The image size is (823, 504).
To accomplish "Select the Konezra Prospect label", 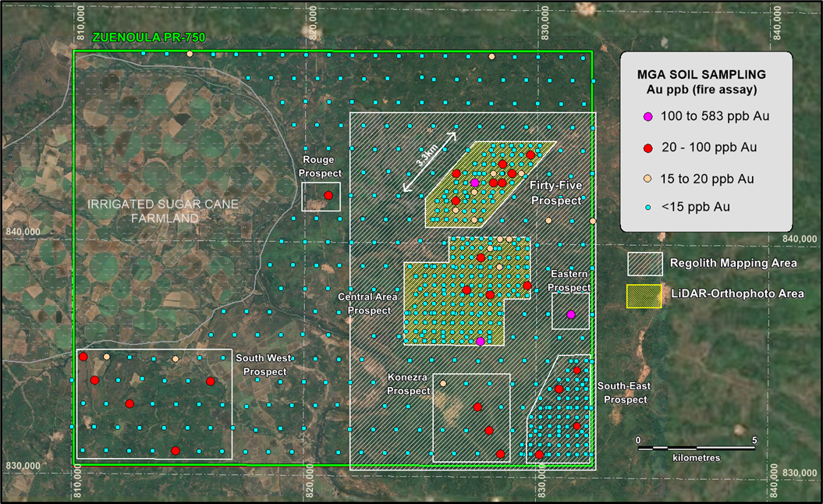I will click(409, 384).
